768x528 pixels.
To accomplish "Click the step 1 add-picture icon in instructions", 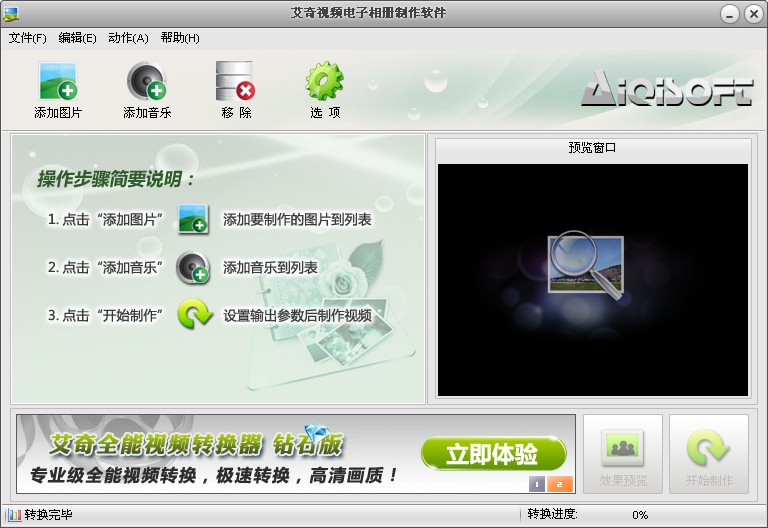I will pyautogui.click(x=193, y=219).
